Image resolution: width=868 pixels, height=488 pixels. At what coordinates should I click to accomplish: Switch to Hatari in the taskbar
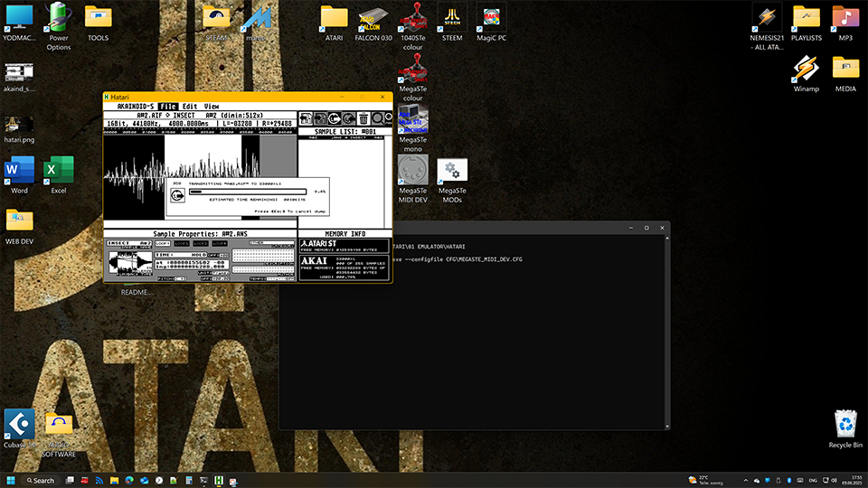(219, 480)
